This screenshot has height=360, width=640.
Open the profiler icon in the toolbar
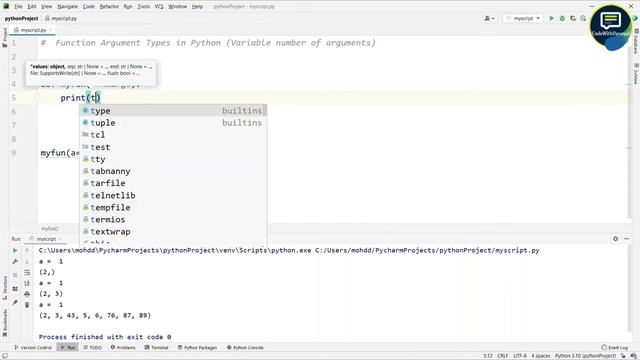pos(583,18)
